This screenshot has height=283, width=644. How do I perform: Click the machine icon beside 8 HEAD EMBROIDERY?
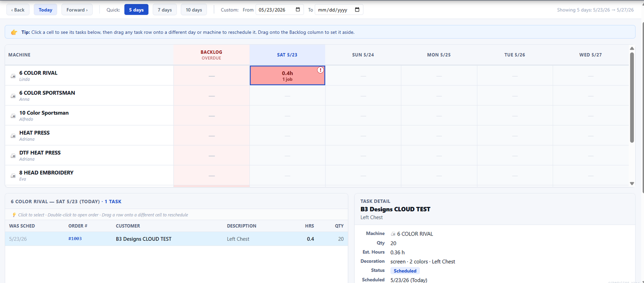point(13,176)
